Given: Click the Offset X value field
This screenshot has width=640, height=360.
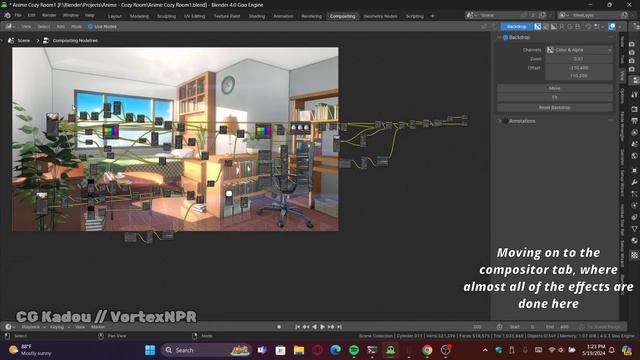Looking at the screenshot, I should pyautogui.click(x=579, y=68).
